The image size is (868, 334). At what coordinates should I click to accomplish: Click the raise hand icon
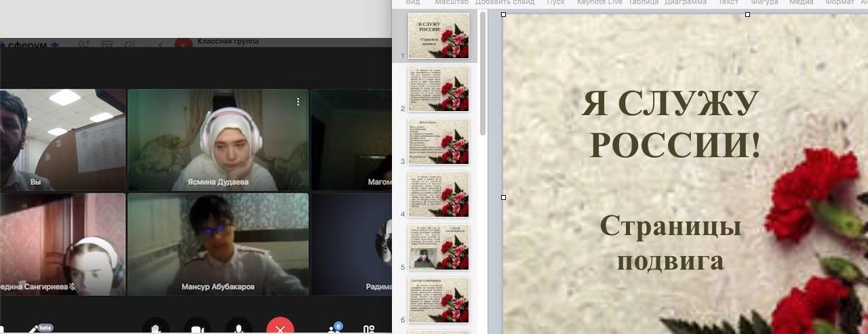pyautogui.click(x=155, y=329)
